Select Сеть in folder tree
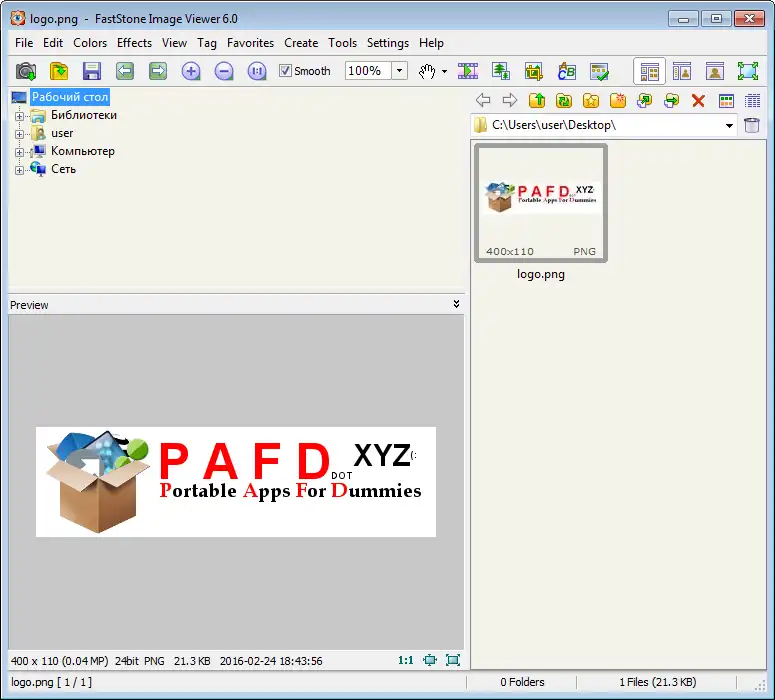Viewport: 775px width, 700px height. 64,169
